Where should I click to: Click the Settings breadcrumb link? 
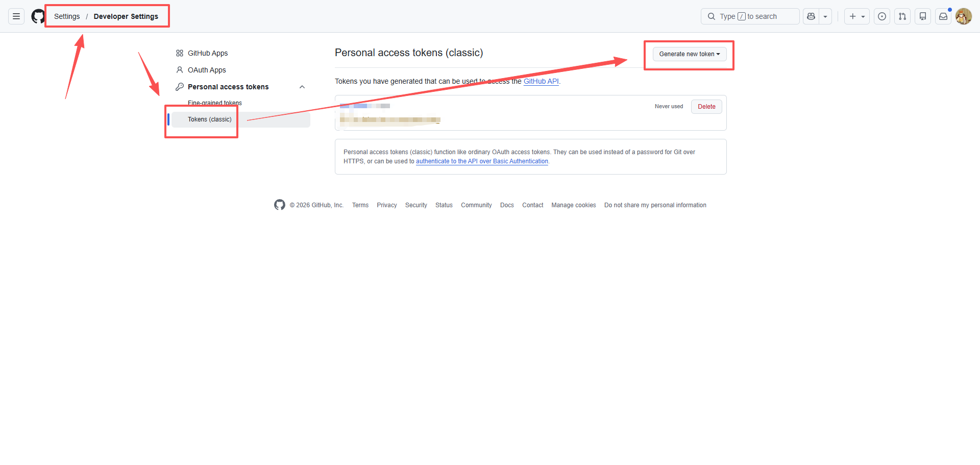tap(67, 16)
